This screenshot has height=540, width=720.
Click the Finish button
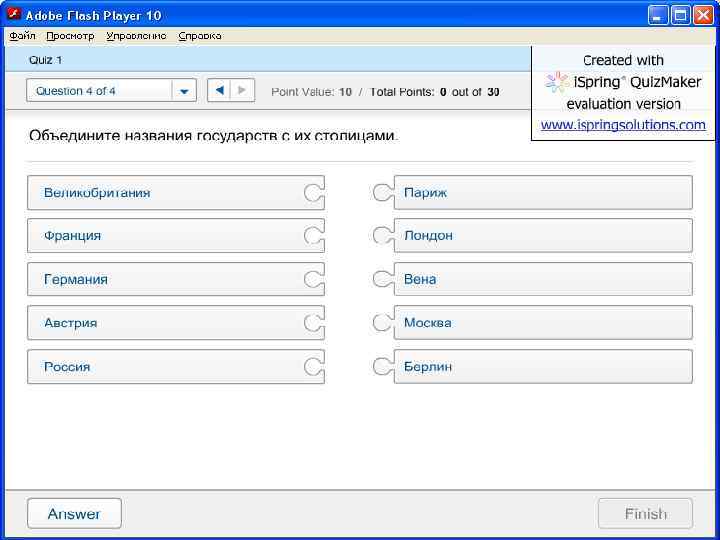645,513
